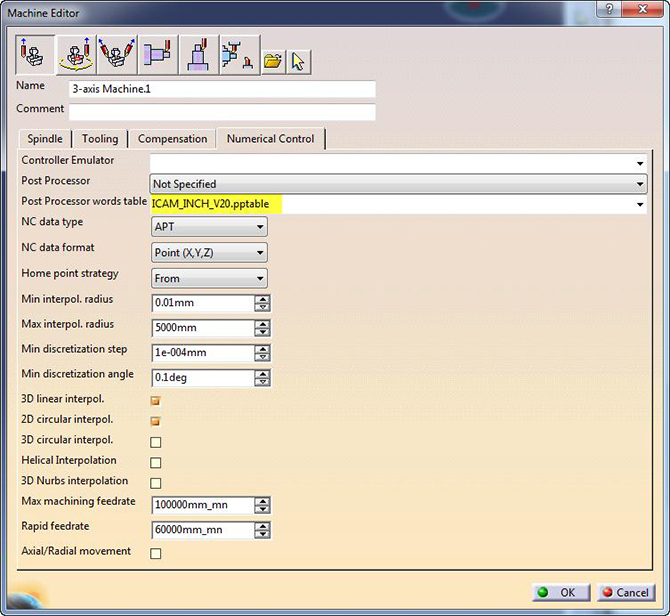Viewport: 670px width, 616px height.
Task: Disable the 3D linear interpol. checkbox
Action: pyautogui.click(x=155, y=400)
